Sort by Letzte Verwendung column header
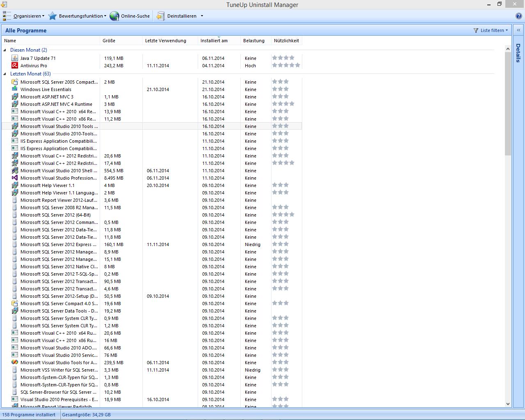525x420 pixels. [x=171, y=41]
